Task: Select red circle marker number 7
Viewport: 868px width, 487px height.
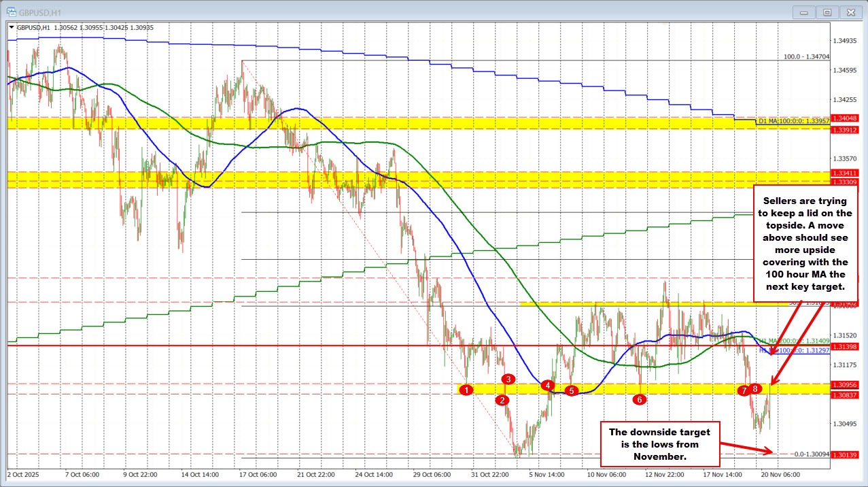Action: [745, 390]
